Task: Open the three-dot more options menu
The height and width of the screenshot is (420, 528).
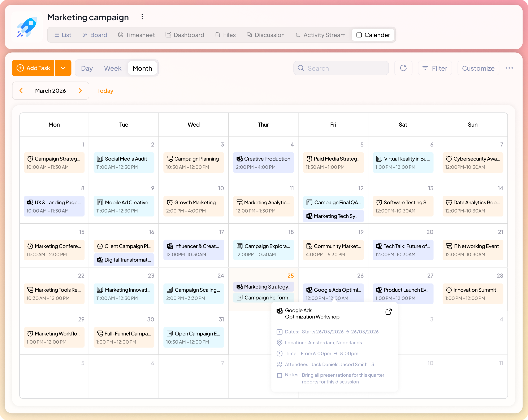Action: (x=509, y=68)
